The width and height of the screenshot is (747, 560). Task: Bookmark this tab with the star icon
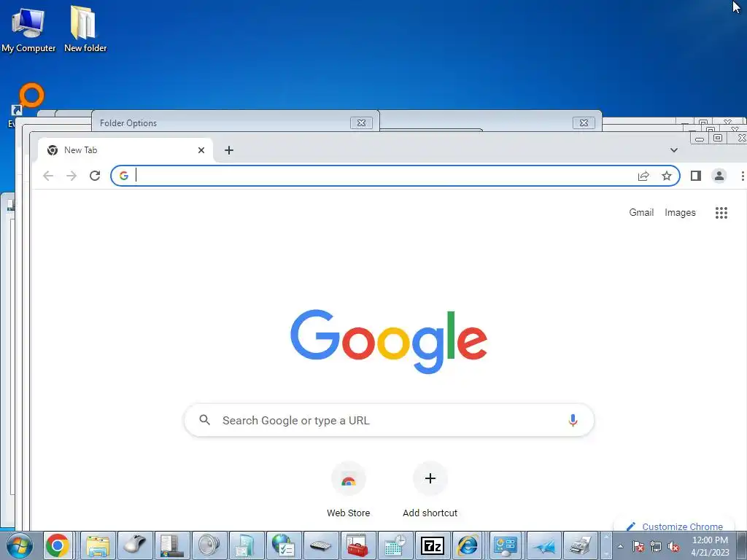[x=667, y=176]
